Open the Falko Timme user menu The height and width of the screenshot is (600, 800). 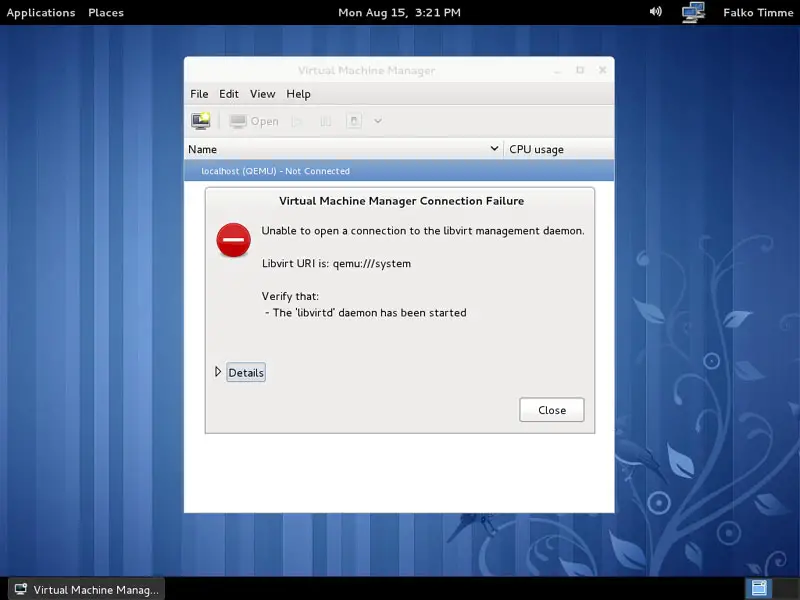pos(758,12)
